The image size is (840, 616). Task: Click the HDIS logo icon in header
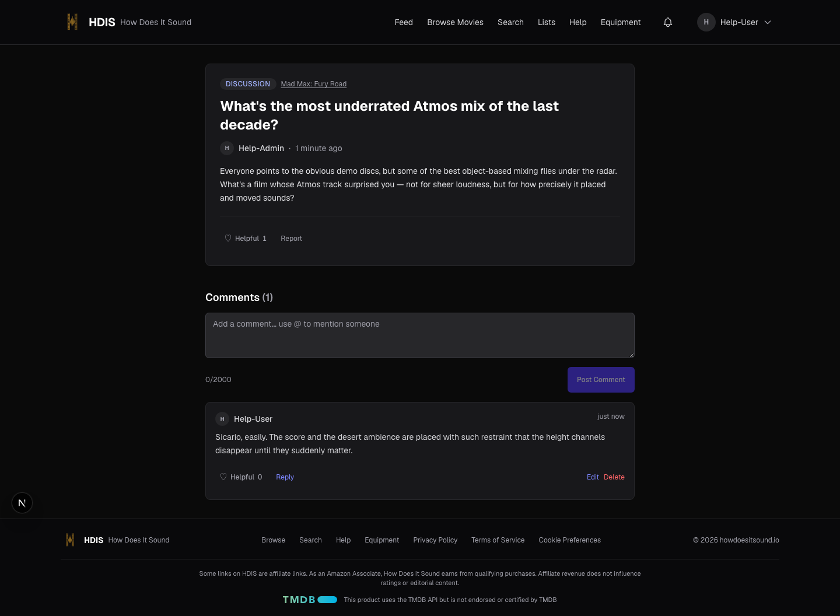pyautogui.click(x=72, y=22)
